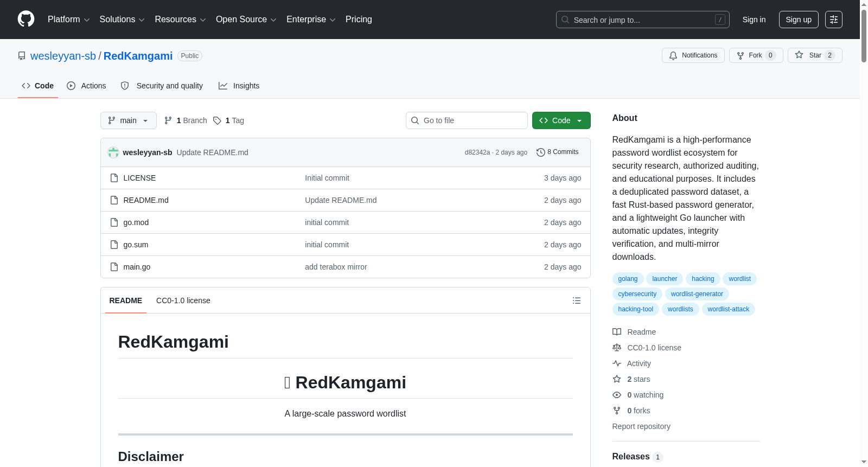868x467 pixels.
Task: Open the Security and quality tab
Action: click(162, 86)
